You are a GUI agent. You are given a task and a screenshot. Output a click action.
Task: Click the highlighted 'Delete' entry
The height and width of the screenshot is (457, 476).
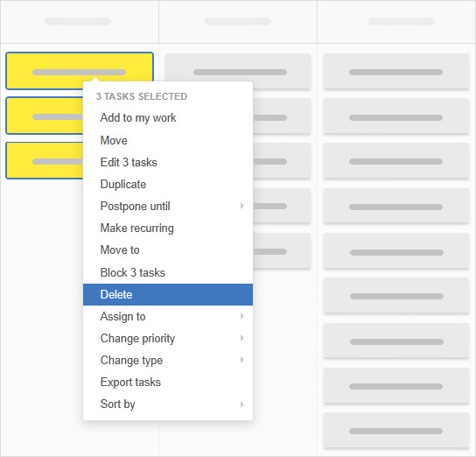pyautogui.click(x=168, y=294)
